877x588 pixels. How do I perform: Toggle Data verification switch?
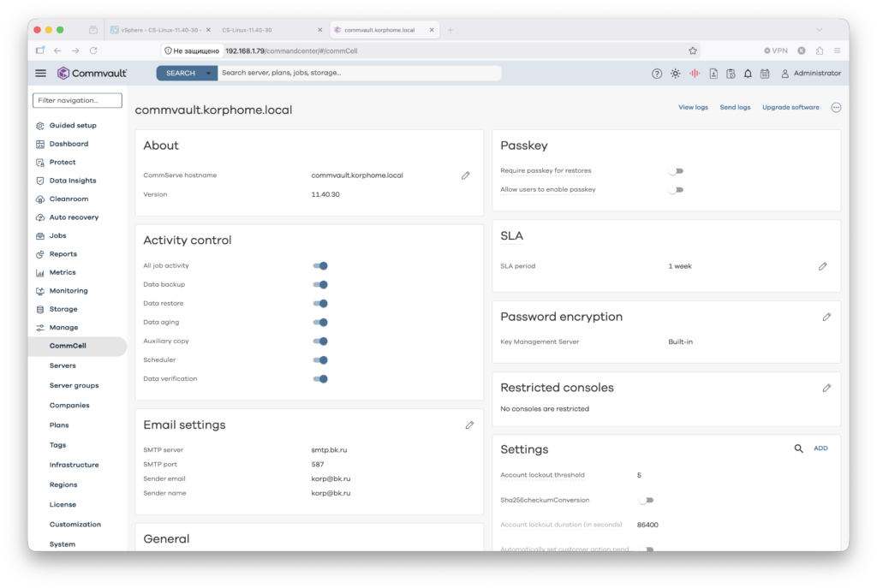[320, 379]
